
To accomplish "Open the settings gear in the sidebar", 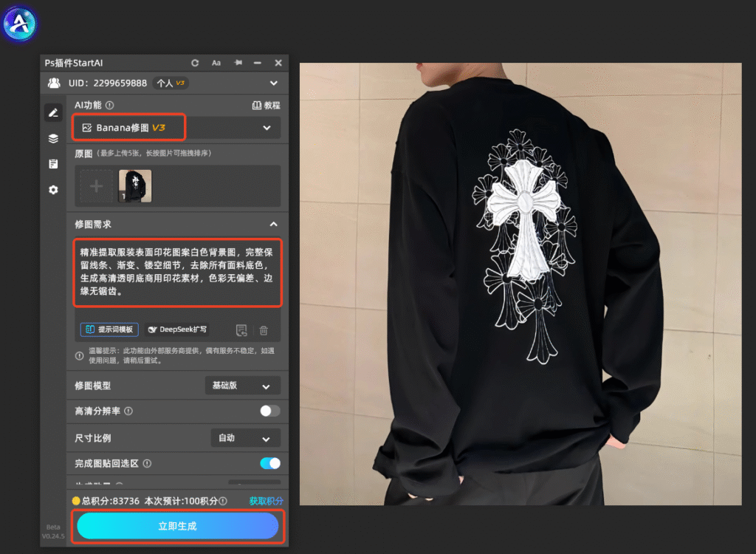I will click(53, 190).
